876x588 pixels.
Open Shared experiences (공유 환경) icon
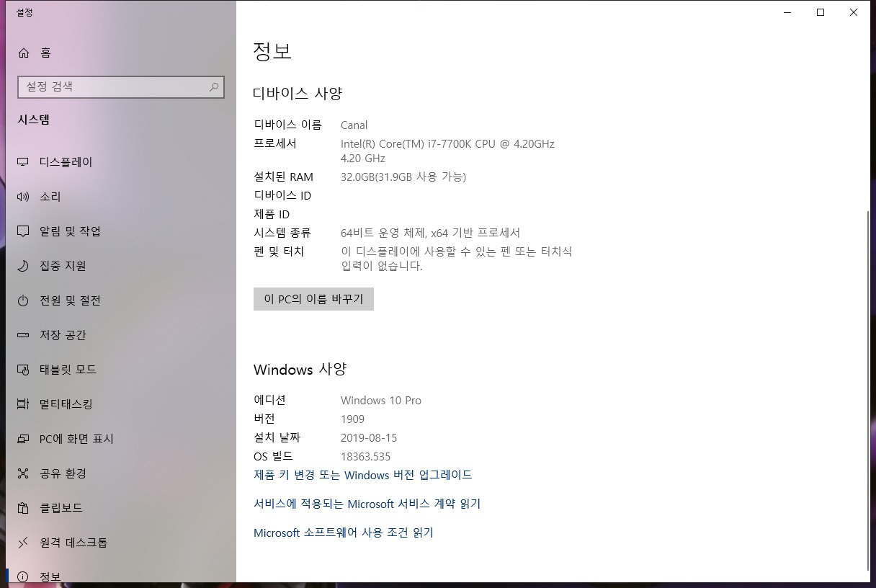tap(24, 473)
